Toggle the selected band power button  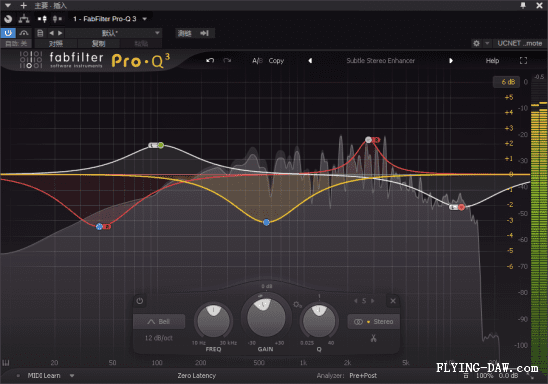coord(140,300)
